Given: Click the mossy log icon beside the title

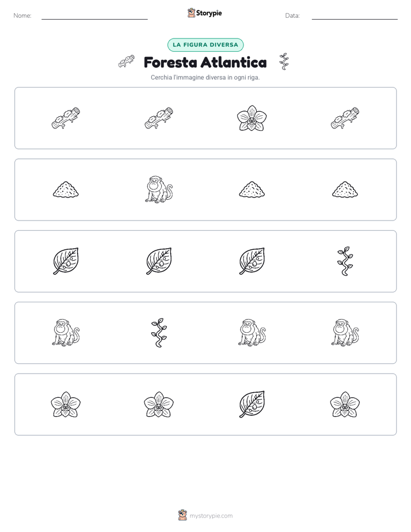Looking at the screenshot, I should pyautogui.click(x=126, y=62).
